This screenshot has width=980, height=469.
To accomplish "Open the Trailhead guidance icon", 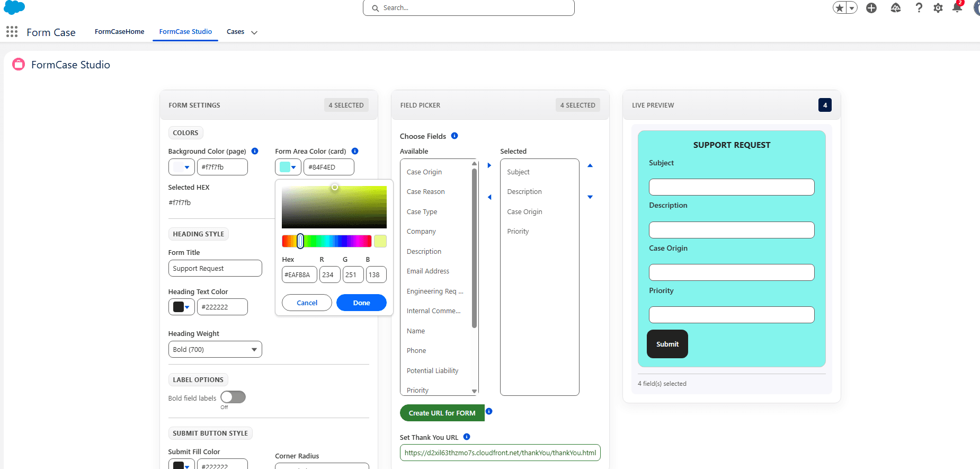I will pos(896,8).
